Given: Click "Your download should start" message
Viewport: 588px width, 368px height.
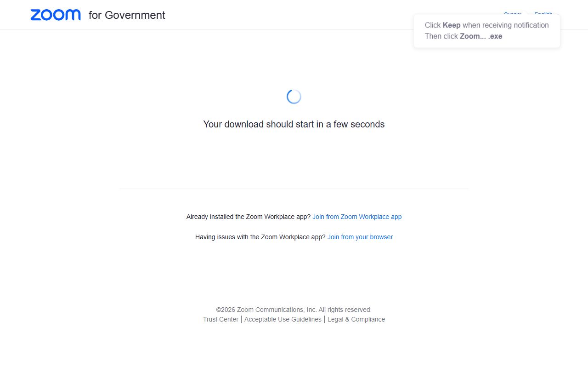Looking at the screenshot, I should tap(294, 124).
